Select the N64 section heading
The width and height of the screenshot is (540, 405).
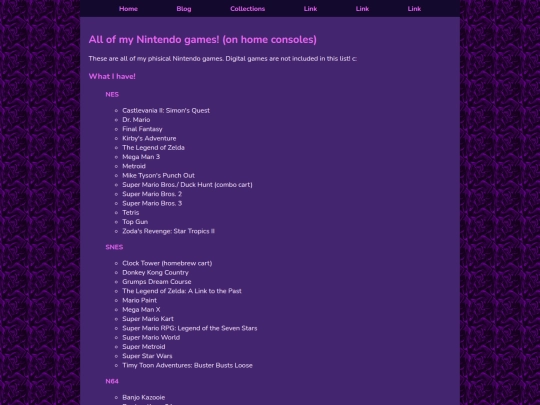pyautogui.click(x=112, y=381)
